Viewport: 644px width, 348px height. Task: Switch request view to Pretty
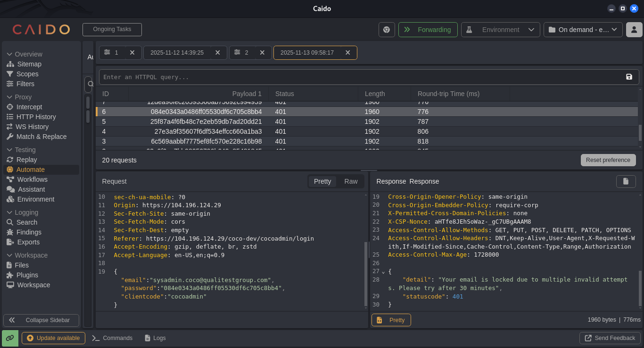322,181
